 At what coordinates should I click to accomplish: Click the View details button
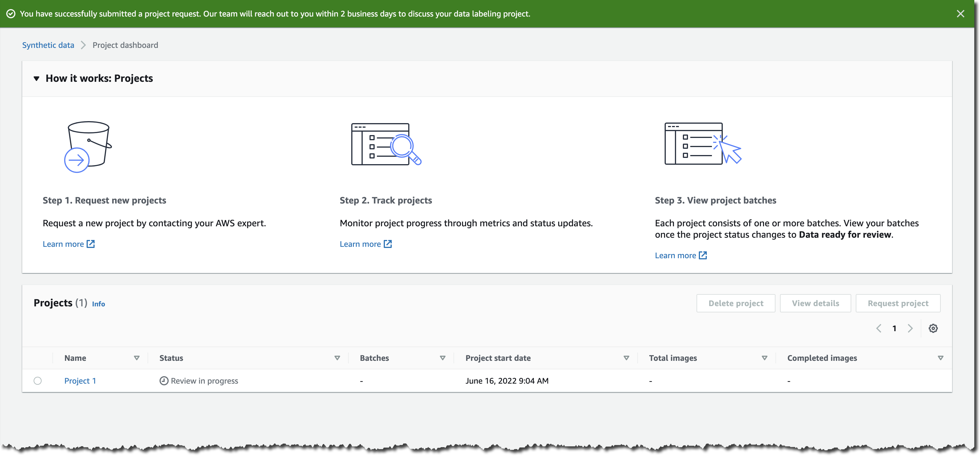[816, 303]
